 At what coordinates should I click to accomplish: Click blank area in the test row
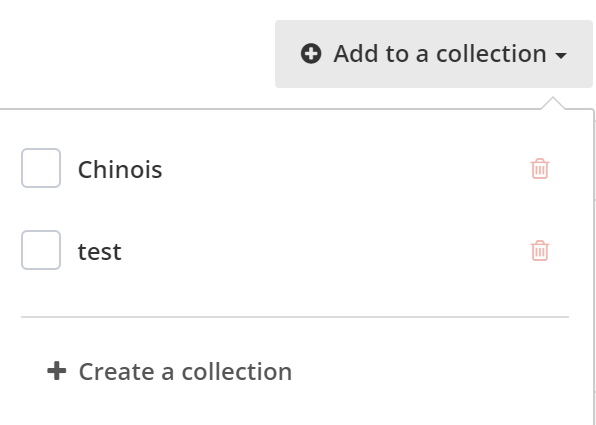point(323,251)
